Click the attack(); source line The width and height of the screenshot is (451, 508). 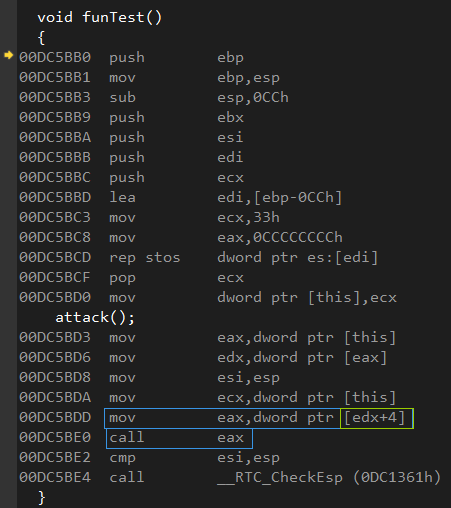95,318
